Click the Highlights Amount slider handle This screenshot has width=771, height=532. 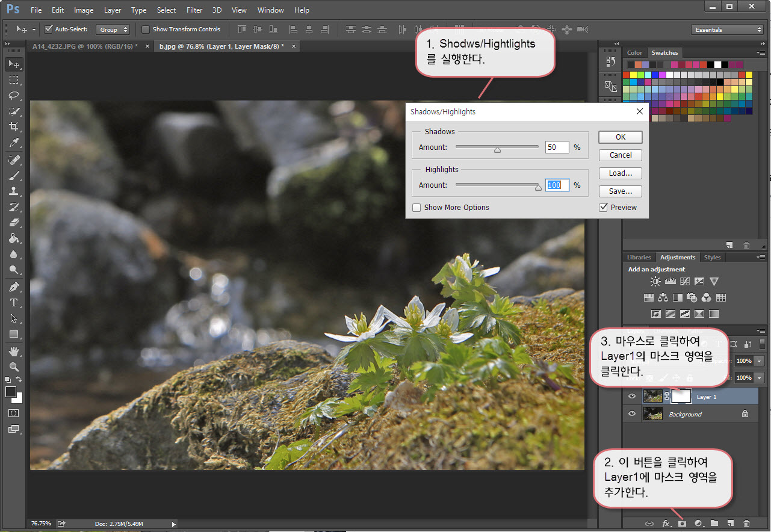(538, 188)
